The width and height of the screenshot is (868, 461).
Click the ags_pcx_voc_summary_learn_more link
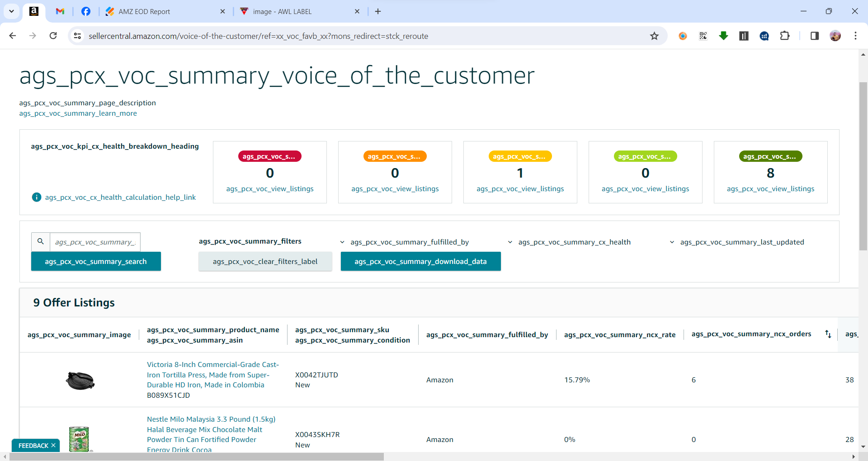tap(78, 113)
